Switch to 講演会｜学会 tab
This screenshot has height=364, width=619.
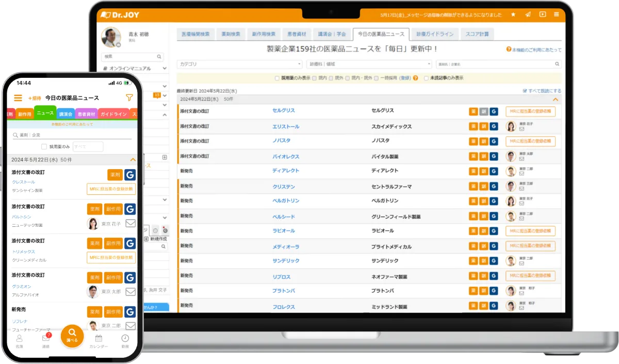332,34
